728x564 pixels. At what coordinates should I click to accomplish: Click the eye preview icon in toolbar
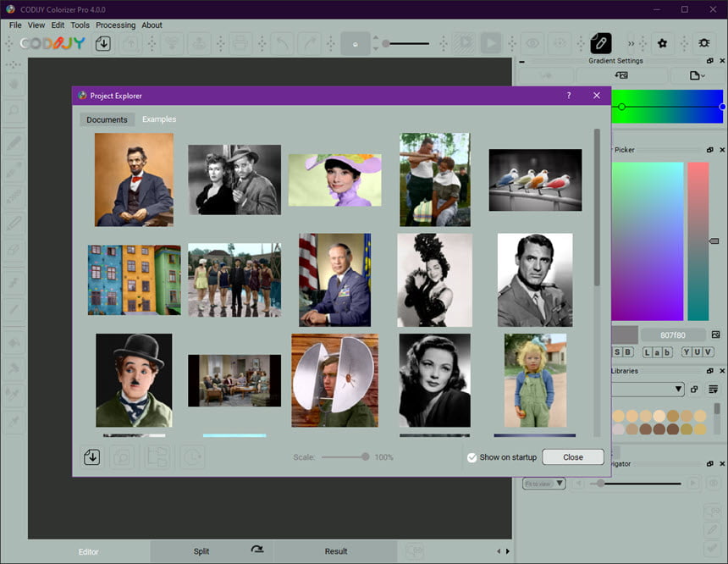532,44
